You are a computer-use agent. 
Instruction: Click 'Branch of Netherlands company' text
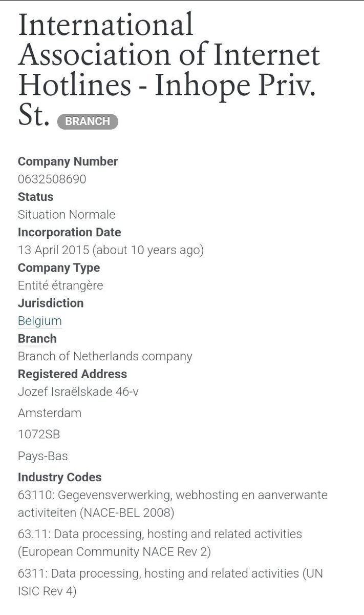pos(105,356)
